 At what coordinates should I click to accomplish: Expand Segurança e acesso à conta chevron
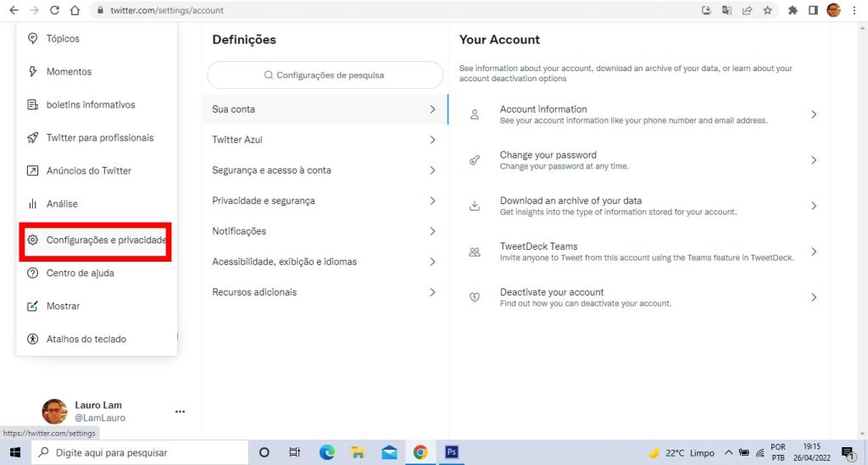point(433,170)
